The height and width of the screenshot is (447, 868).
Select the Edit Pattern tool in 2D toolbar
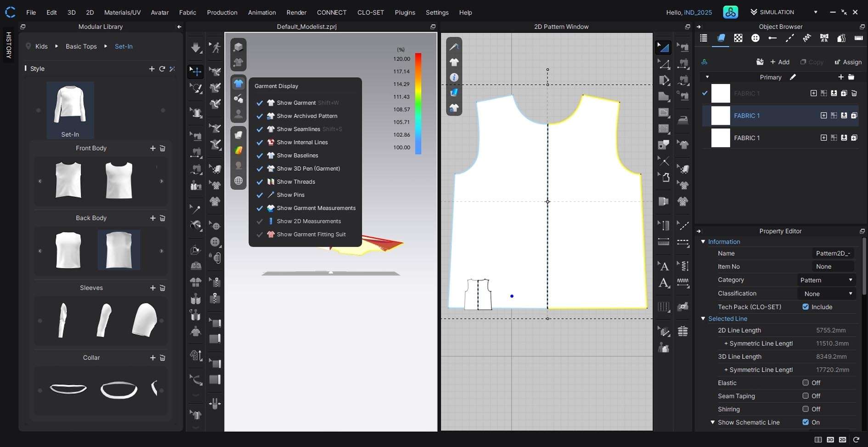click(663, 47)
